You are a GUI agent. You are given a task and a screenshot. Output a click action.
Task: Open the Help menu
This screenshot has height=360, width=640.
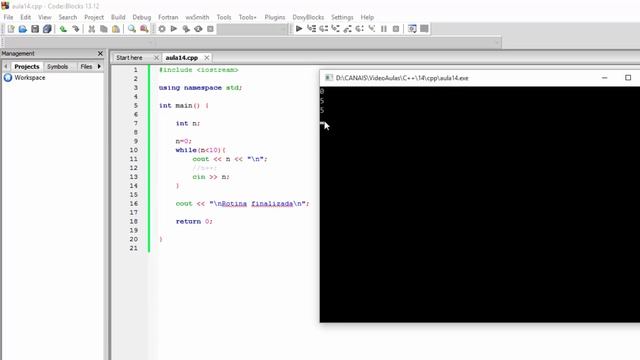[367, 17]
